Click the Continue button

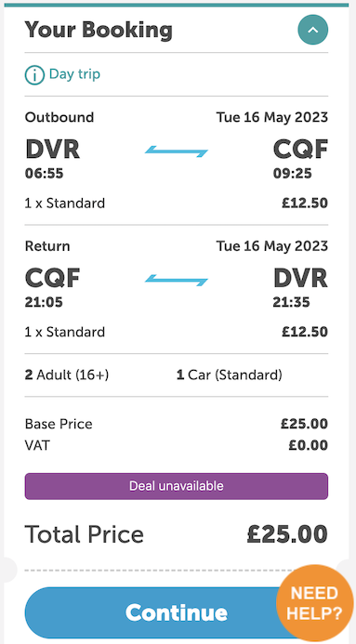tap(177, 612)
